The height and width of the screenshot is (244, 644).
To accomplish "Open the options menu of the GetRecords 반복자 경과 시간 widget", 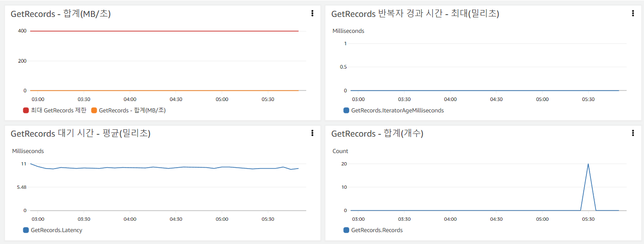I will pos(633,14).
